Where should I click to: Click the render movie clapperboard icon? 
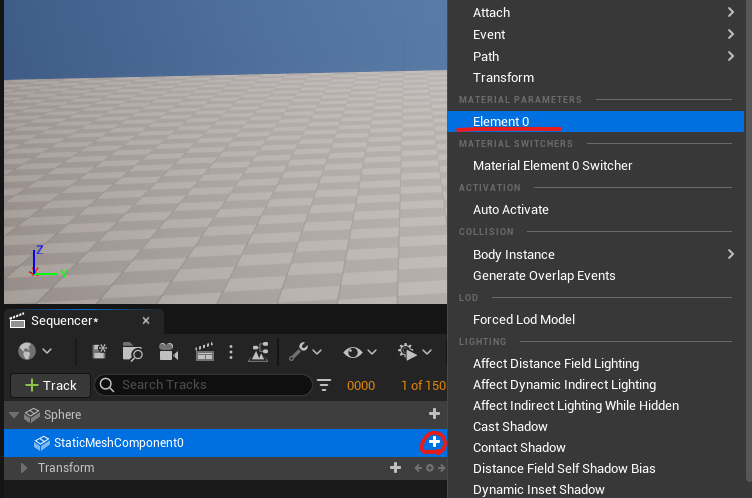[205, 352]
